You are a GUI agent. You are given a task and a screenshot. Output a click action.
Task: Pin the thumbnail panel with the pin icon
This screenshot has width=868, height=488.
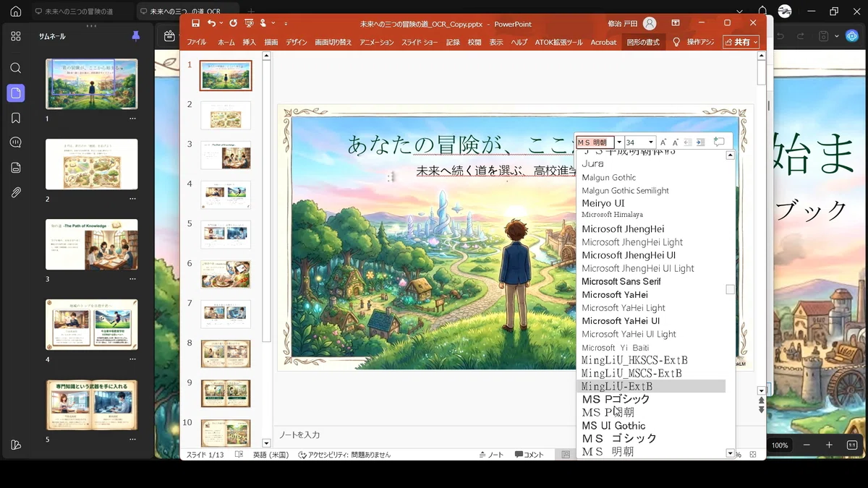point(135,36)
